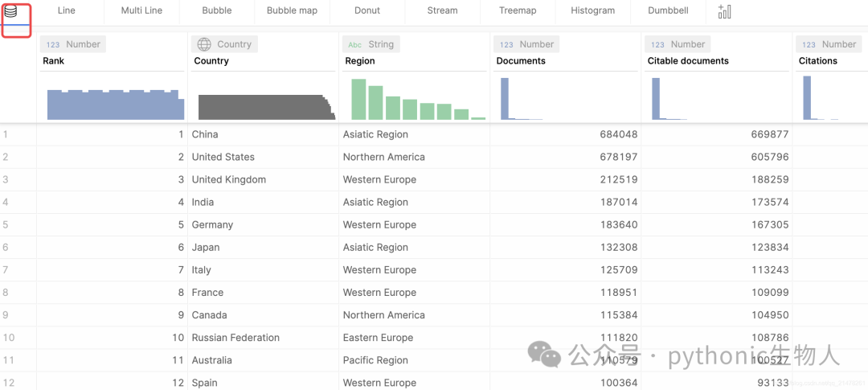Click citable documents value 173574

click(769, 203)
